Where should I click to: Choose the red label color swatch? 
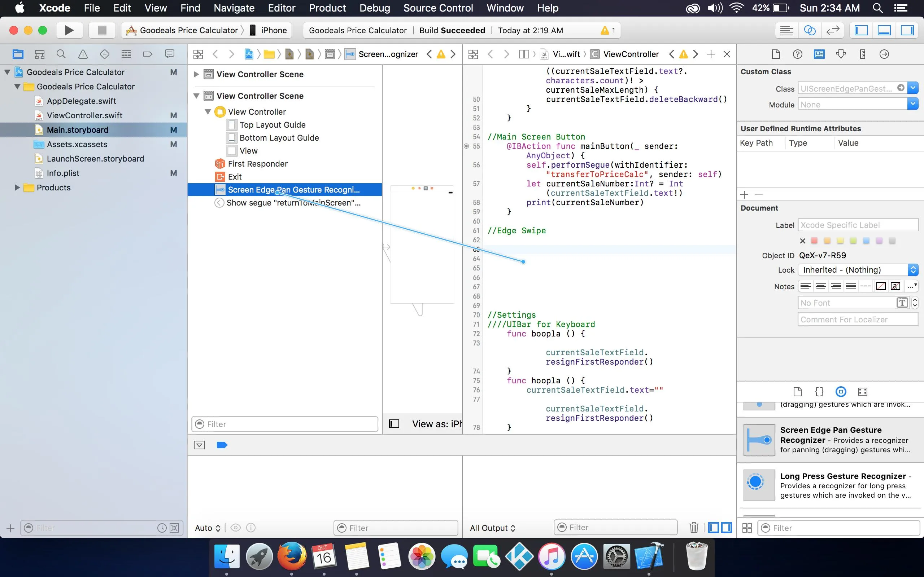(x=814, y=241)
